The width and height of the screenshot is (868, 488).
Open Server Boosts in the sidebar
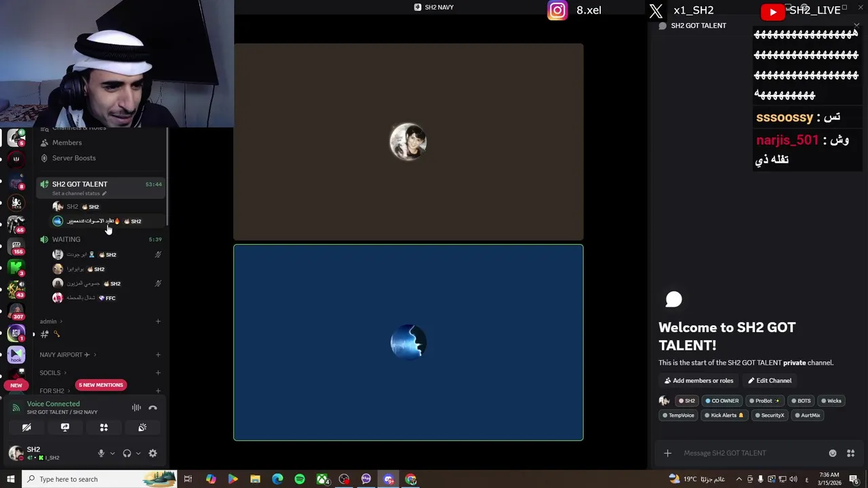click(100, 158)
